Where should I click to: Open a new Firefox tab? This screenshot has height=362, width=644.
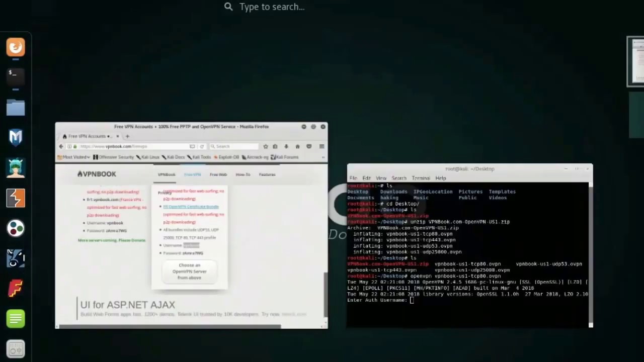[127, 136]
